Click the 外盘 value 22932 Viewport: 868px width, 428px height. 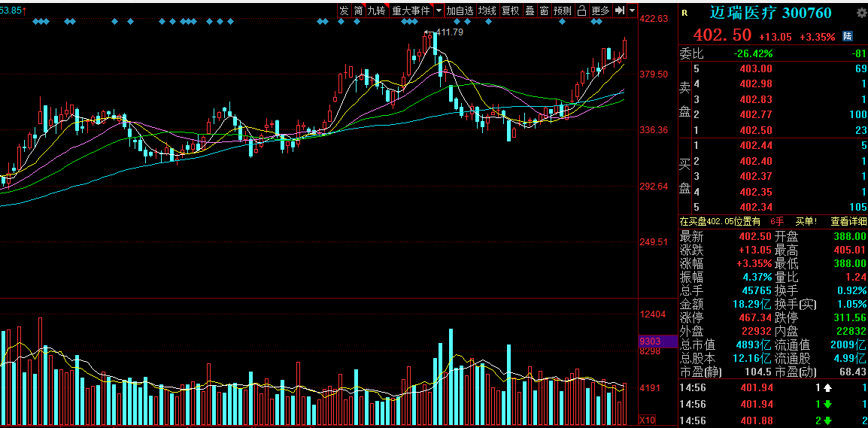[x=757, y=330]
